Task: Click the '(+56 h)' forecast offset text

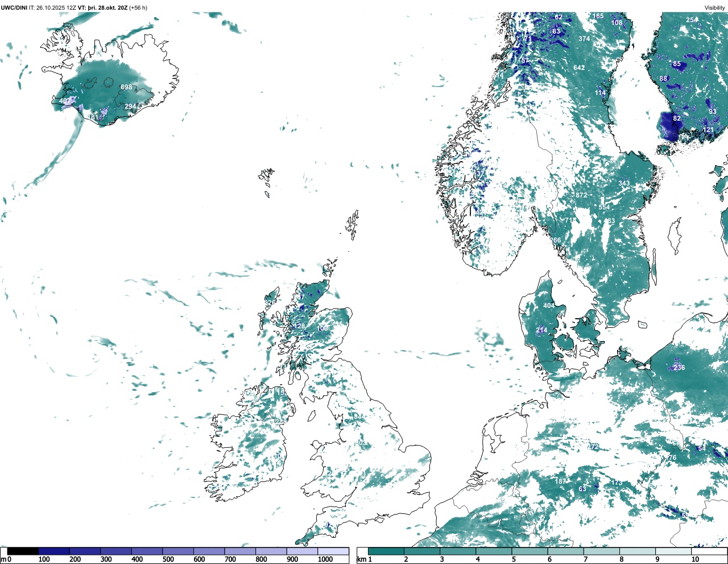Action: [x=138, y=7]
